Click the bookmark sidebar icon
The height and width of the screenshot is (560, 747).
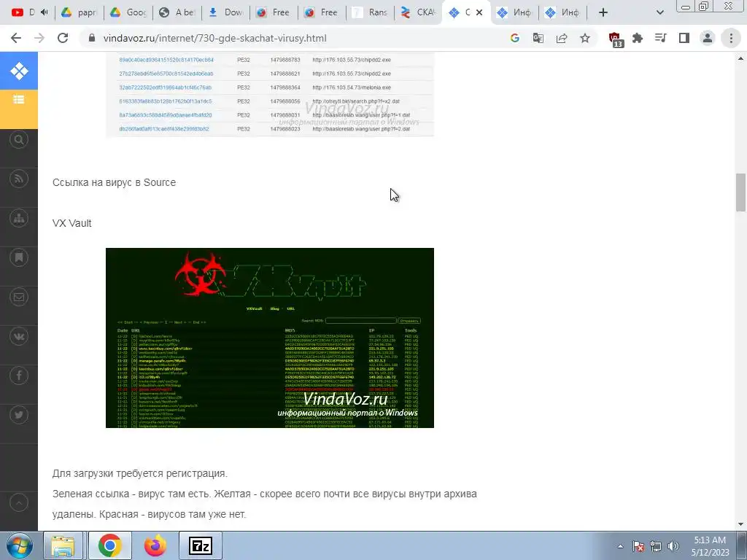pos(19,257)
